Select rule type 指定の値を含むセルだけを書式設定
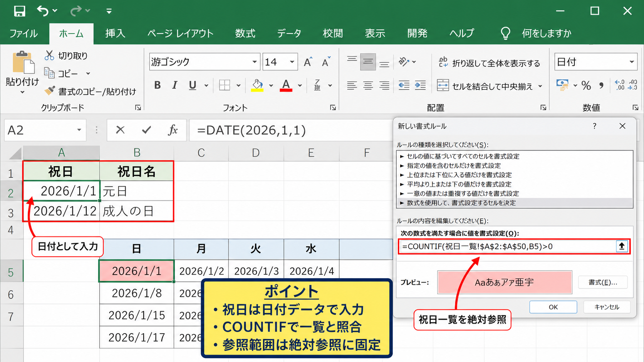This screenshot has height=362, width=644. tap(515, 165)
